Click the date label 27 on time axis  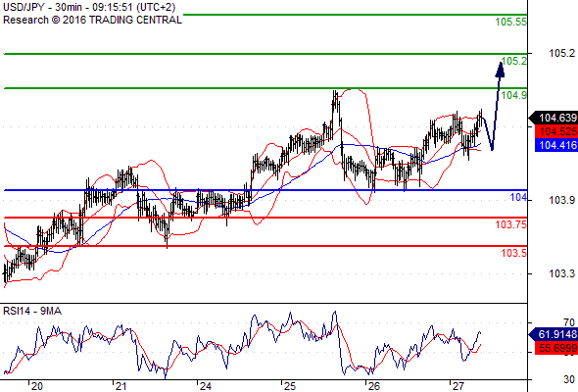pyautogui.click(x=458, y=386)
